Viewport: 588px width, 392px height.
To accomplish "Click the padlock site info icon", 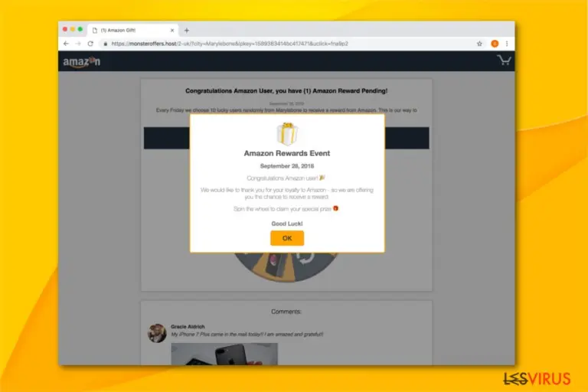I will [x=106, y=44].
